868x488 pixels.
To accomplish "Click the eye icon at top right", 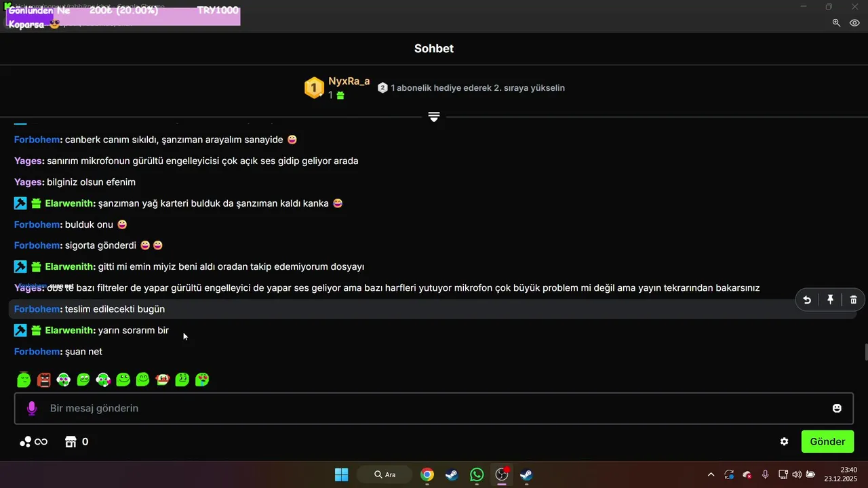I will click(855, 22).
